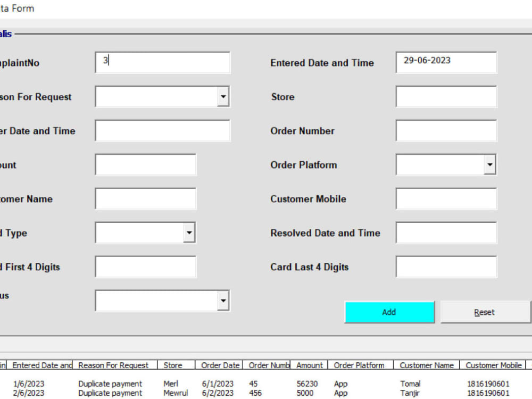Click the Add button
The image size is (532, 399).
coord(389,312)
